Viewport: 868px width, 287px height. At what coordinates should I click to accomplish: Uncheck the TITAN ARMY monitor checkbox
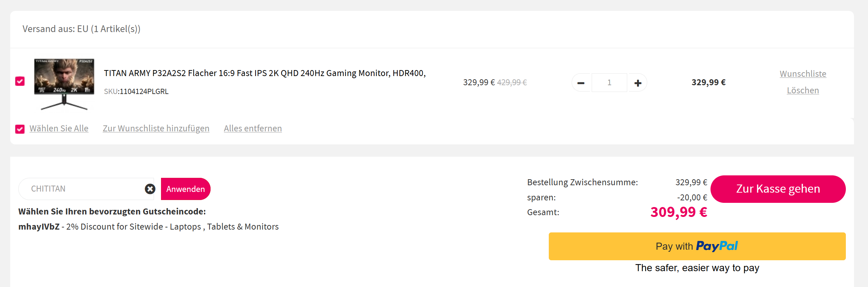(20, 81)
